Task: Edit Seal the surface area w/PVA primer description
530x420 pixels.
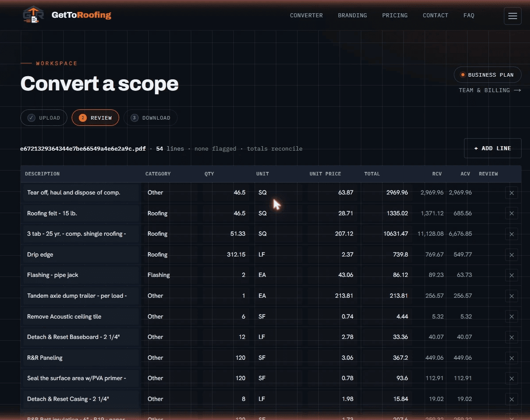Action: pyautogui.click(x=81, y=378)
